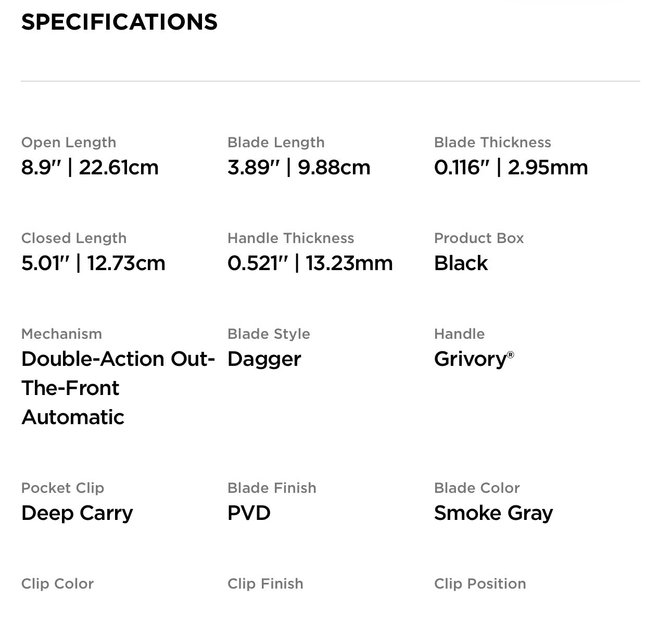Viewport: 672px width, 624px height.
Task: Click the Handle Thickness value 0.521" | 13.23mm
Action: tap(310, 263)
